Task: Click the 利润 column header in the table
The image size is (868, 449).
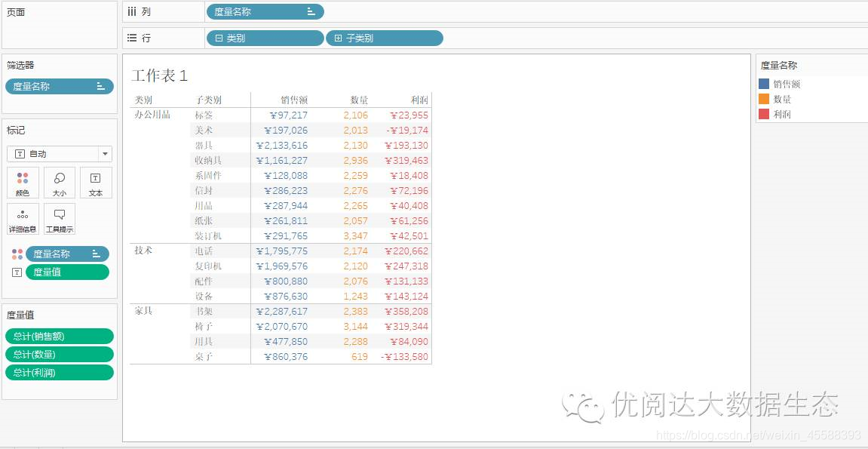Action: tap(419, 100)
